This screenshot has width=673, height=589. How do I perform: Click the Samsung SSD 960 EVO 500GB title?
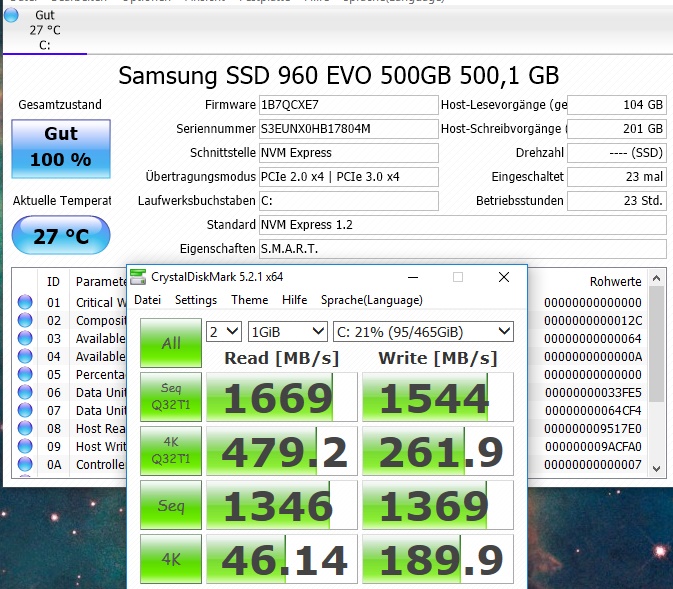[339, 76]
